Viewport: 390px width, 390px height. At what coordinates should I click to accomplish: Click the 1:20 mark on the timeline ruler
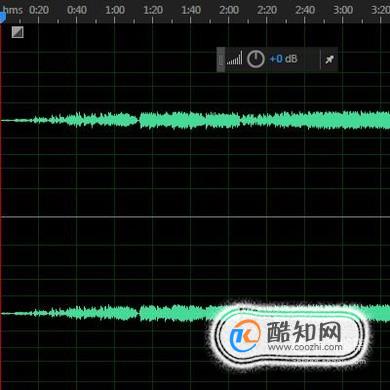pos(153,10)
